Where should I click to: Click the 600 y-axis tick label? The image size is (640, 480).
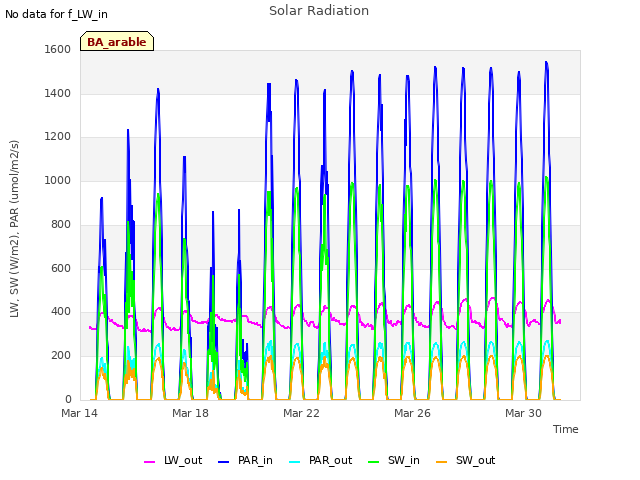[x=61, y=268]
